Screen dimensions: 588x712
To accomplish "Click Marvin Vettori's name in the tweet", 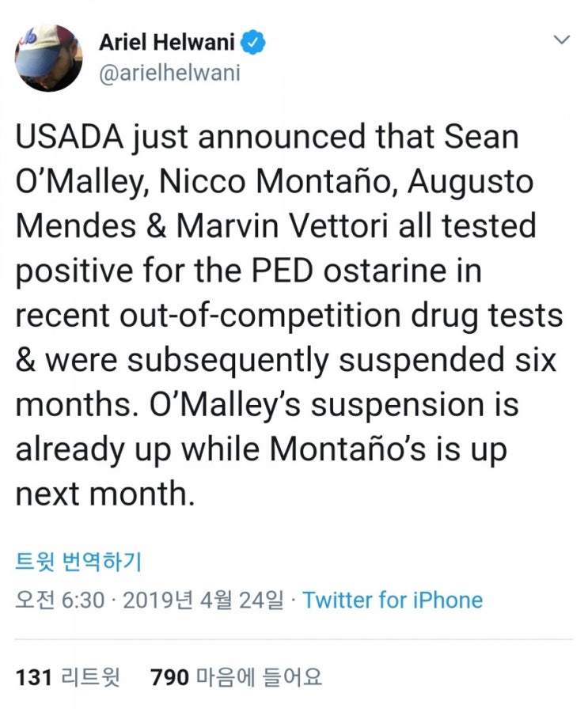I will click(x=283, y=225).
